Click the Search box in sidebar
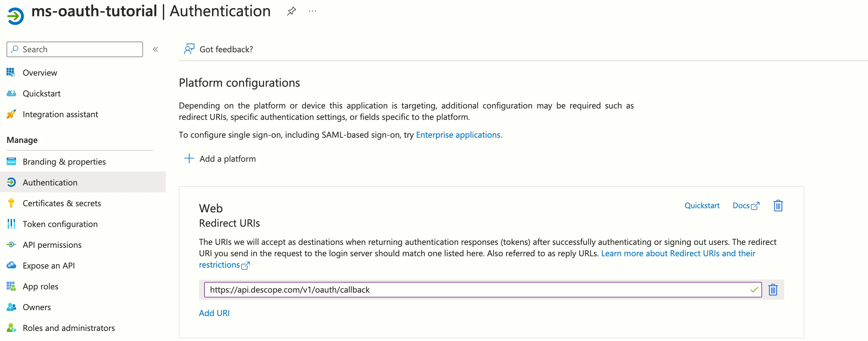 pyautogui.click(x=74, y=49)
